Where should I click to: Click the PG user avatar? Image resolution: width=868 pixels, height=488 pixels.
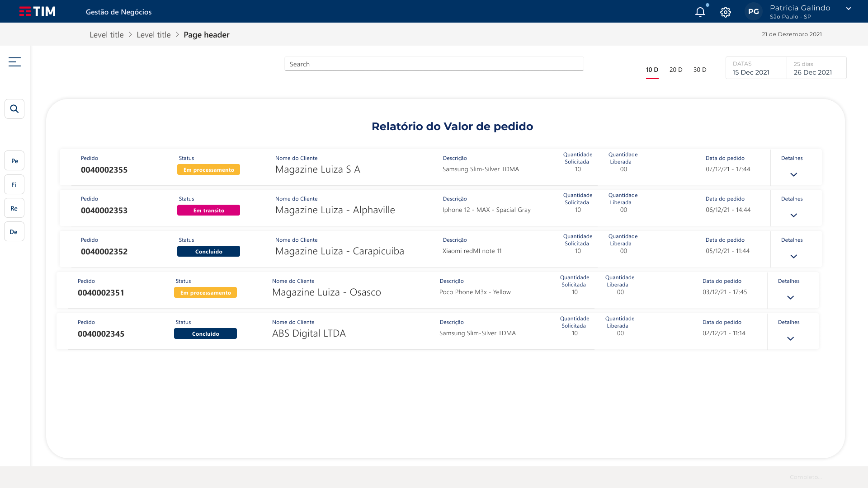[754, 12]
